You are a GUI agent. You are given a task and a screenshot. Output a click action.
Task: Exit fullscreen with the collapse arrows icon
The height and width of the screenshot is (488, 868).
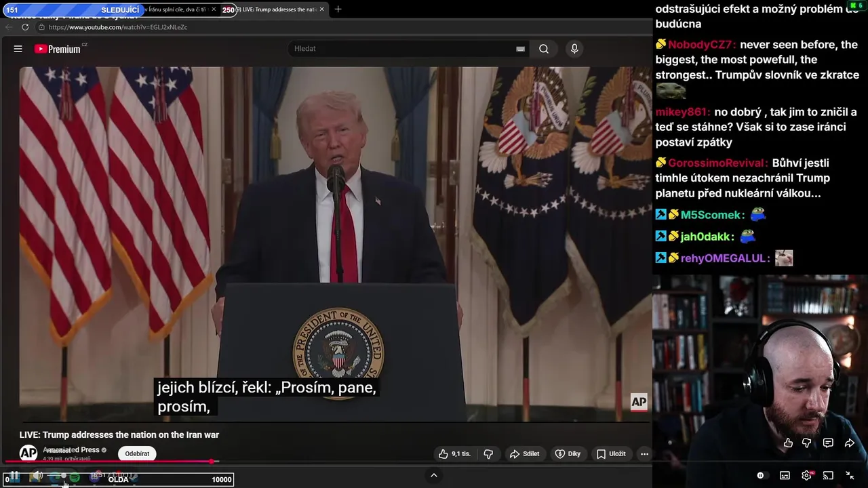click(x=850, y=476)
